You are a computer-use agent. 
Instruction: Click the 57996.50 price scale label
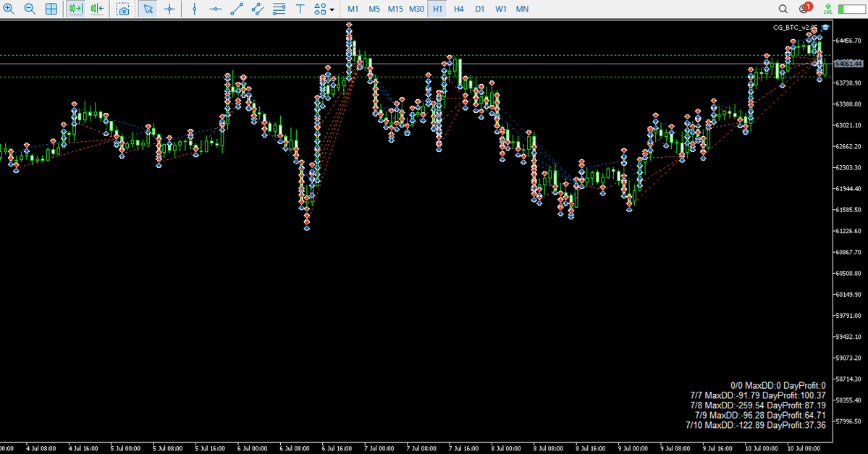[x=848, y=421]
